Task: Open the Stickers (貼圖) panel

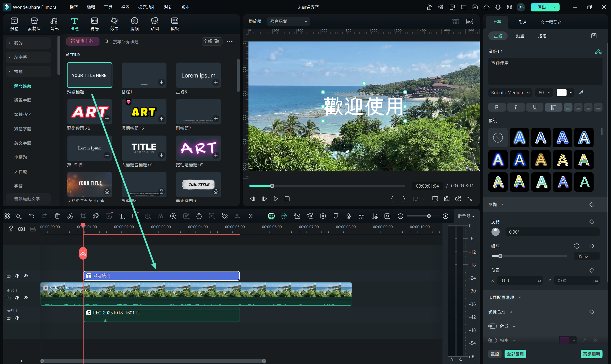Action: (x=154, y=24)
